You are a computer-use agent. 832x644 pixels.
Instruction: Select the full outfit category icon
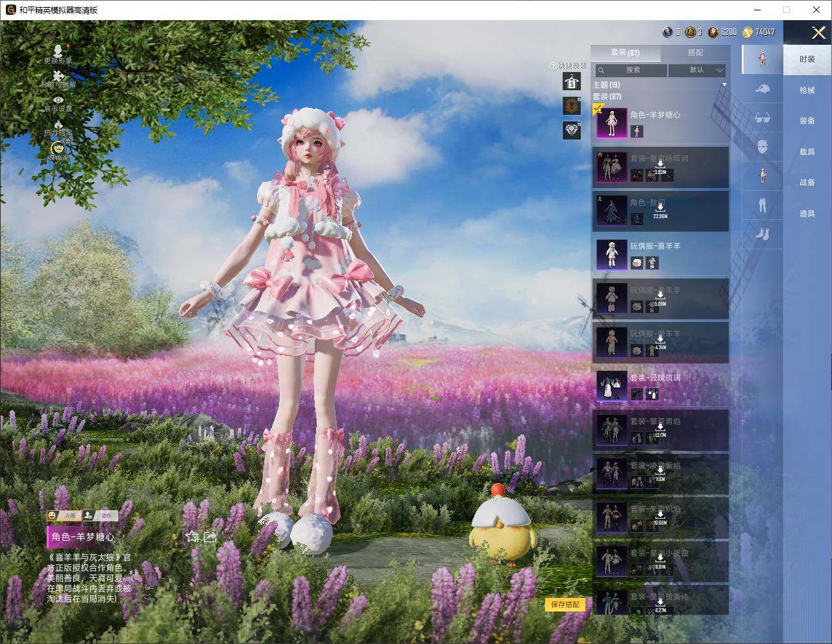pos(763,59)
